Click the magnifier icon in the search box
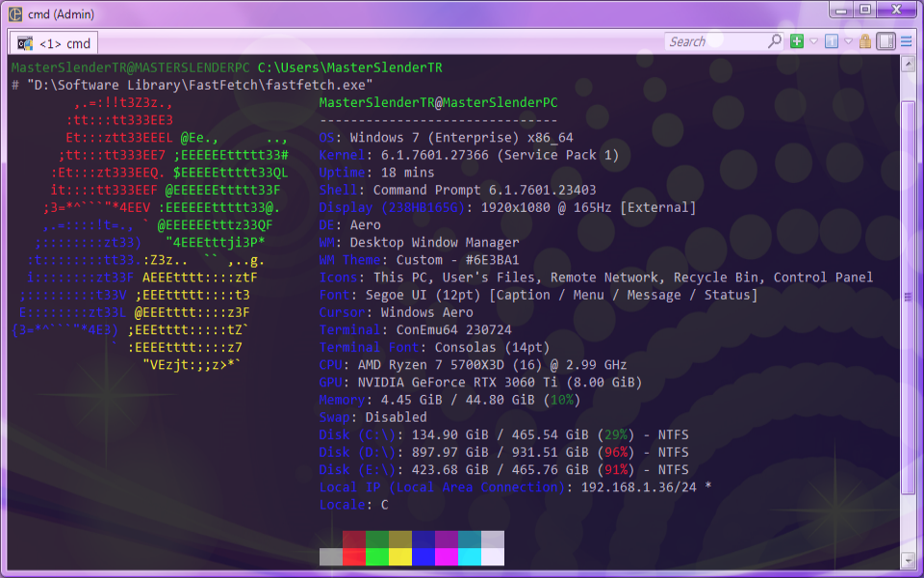This screenshot has height=578, width=924. (775, 41)
